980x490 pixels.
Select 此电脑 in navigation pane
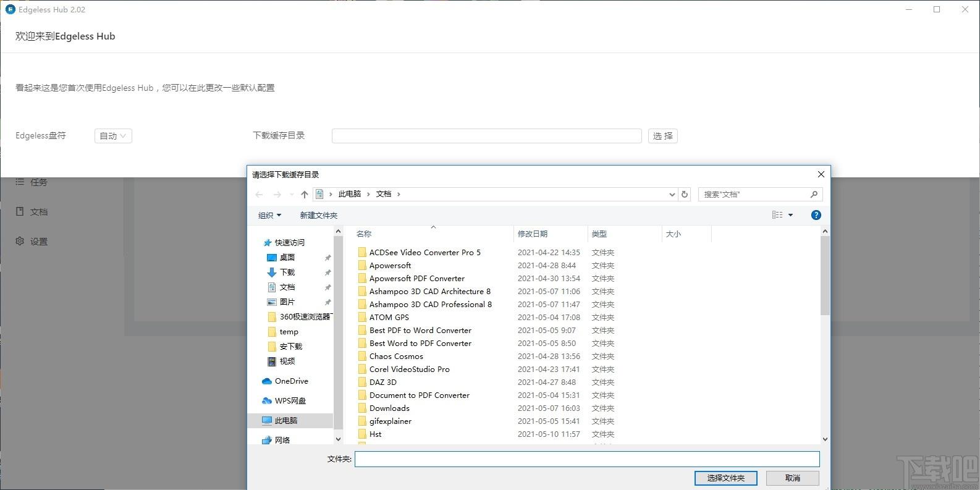click(x=290, y=420)
